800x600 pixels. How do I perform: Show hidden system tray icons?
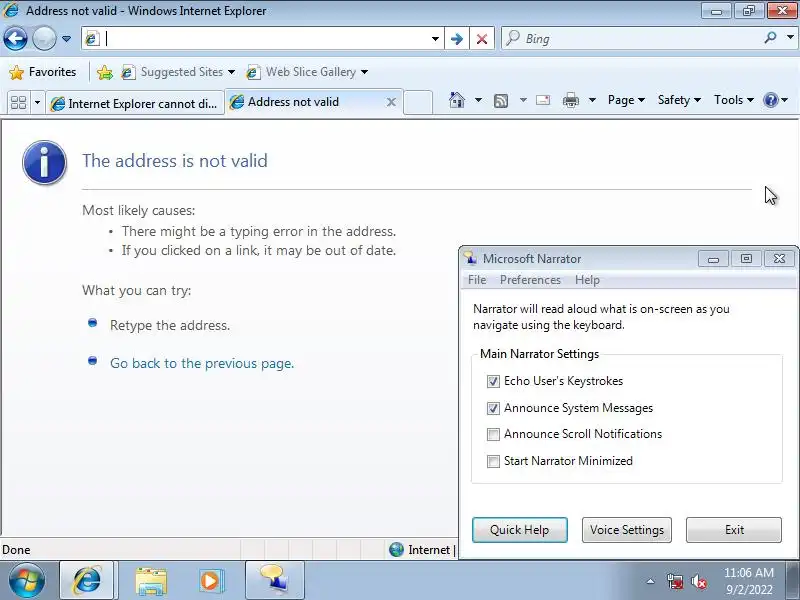click(x=651, y=581)
